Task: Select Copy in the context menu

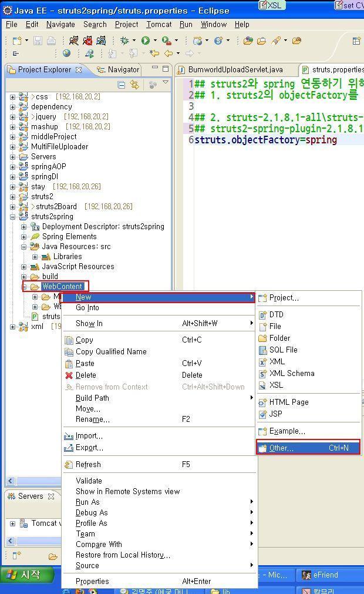Action: pyautogui.click(x=159, y=340)
